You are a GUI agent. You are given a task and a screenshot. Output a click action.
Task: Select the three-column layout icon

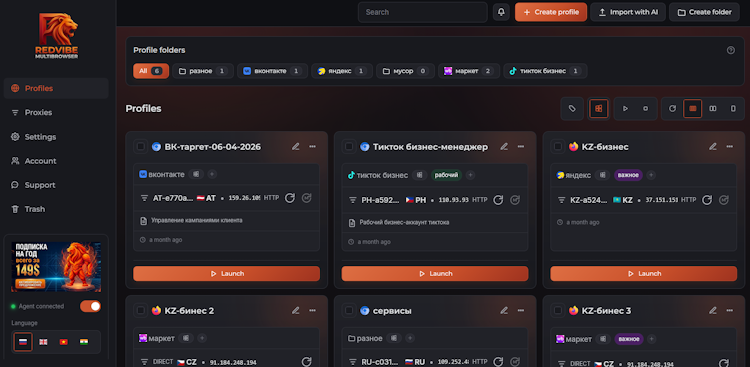[693, 109]
